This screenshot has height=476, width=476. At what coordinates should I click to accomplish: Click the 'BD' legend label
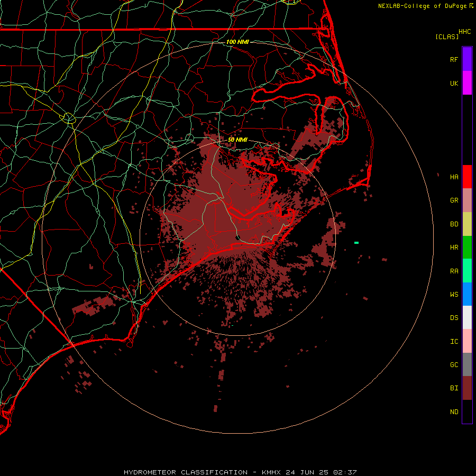point(454,224)
